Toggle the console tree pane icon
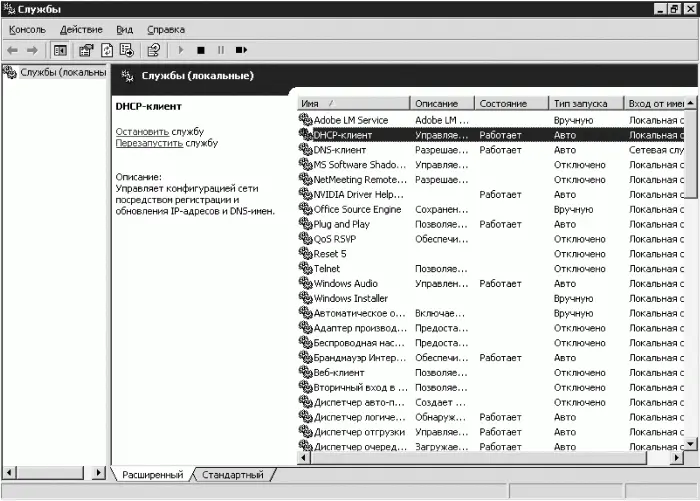The width and height of the screenshot is (700, 501). click(x=60, y=50)
